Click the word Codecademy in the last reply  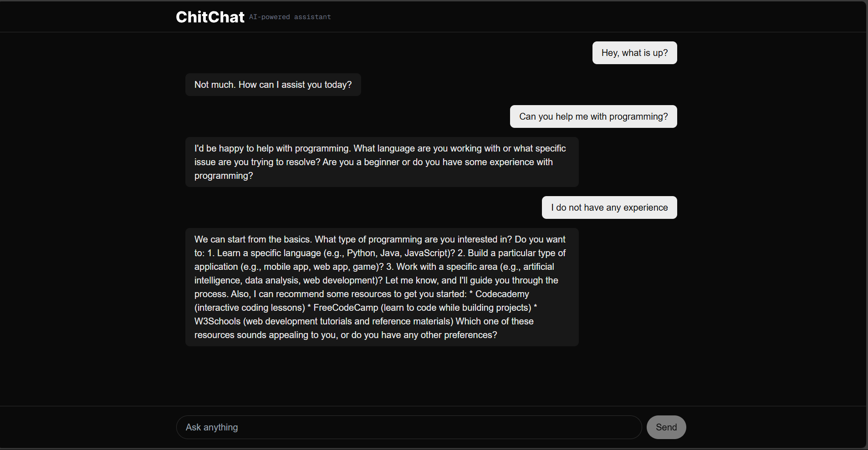click(502, 294)
